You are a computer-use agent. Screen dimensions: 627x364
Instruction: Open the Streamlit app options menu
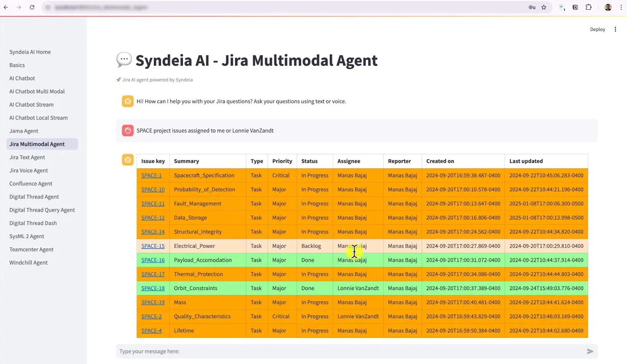[x=615, y=30]
